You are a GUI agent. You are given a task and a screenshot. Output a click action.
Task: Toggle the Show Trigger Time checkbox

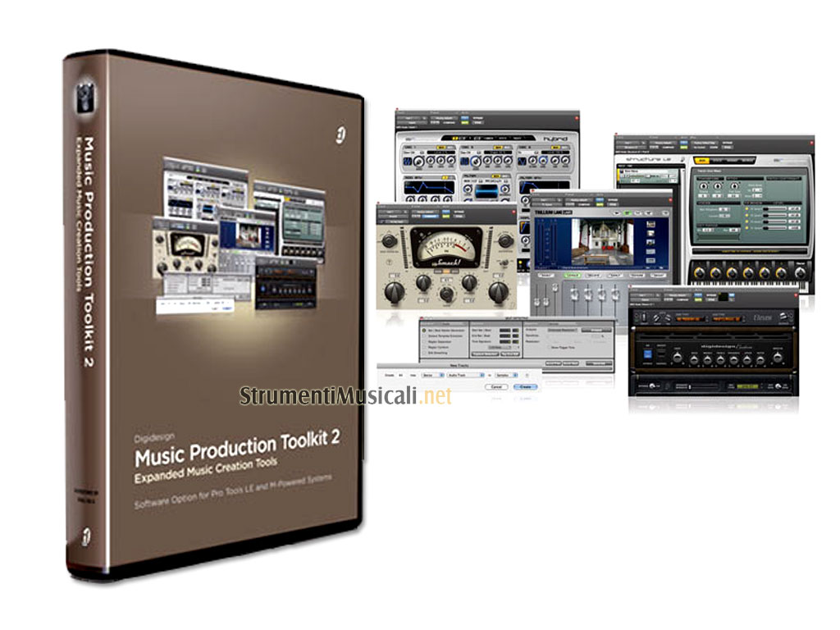click(550, 347)
